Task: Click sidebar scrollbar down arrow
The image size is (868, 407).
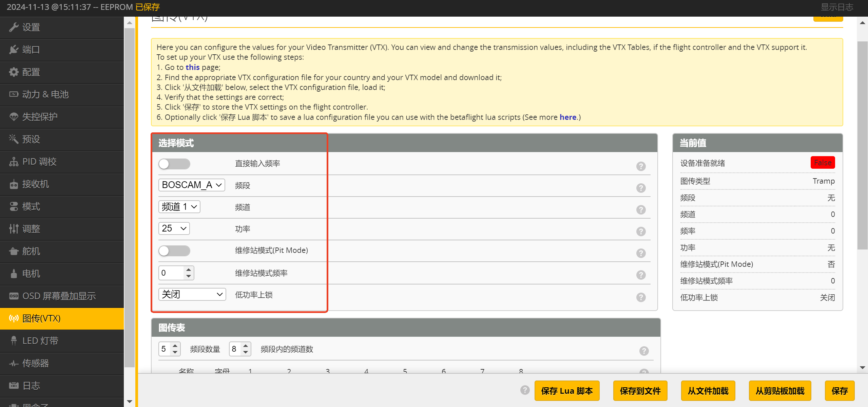Action: coord(129,402)
